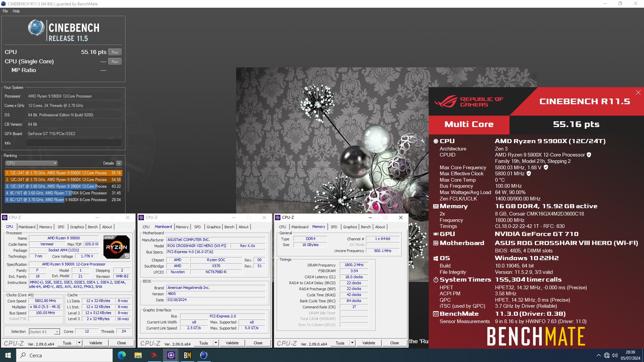Click OS Windows icon in BenchMate panel
This screenshot has height=362, width=644.
click(x=436, y=258)
